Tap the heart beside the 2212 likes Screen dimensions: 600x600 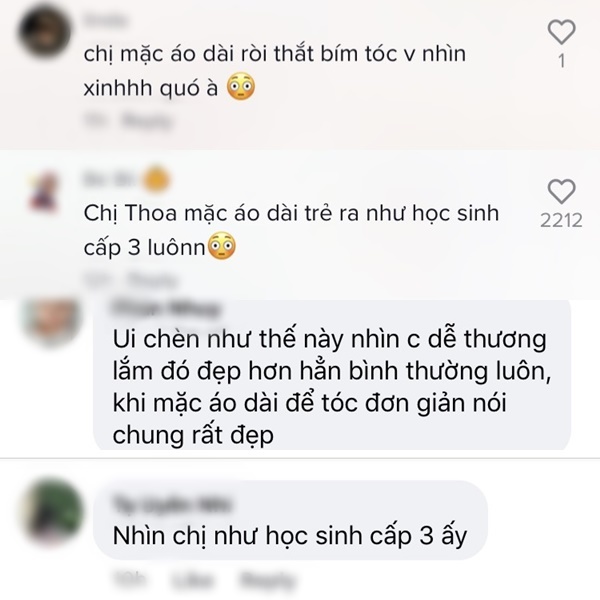coord(561,191)
